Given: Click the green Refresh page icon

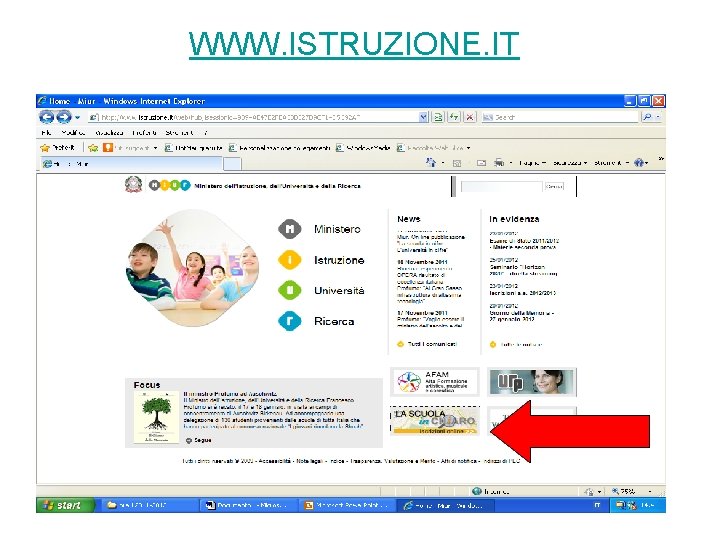Looking at the screenshot, I should point(454,118).
